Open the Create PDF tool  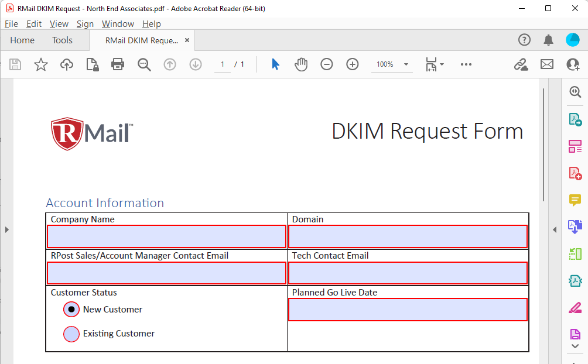click(x=575, y=173)
